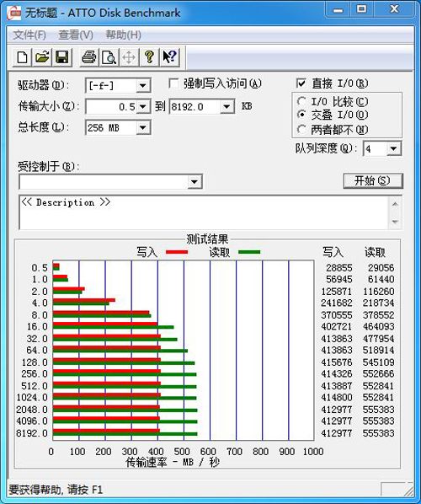Click the Open folder toolbar icon
Viewport: 421px width, 504px height.
(x=42, y=57)
